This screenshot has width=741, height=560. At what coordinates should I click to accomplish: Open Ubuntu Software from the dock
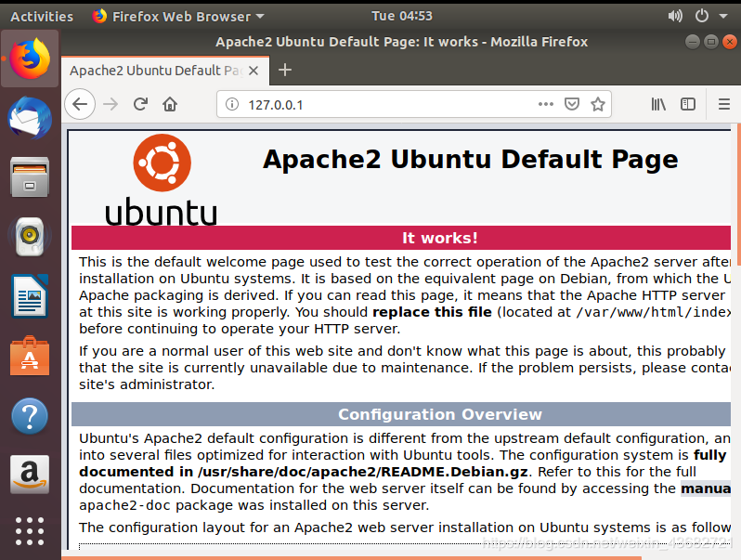click(x=30, y=356)
